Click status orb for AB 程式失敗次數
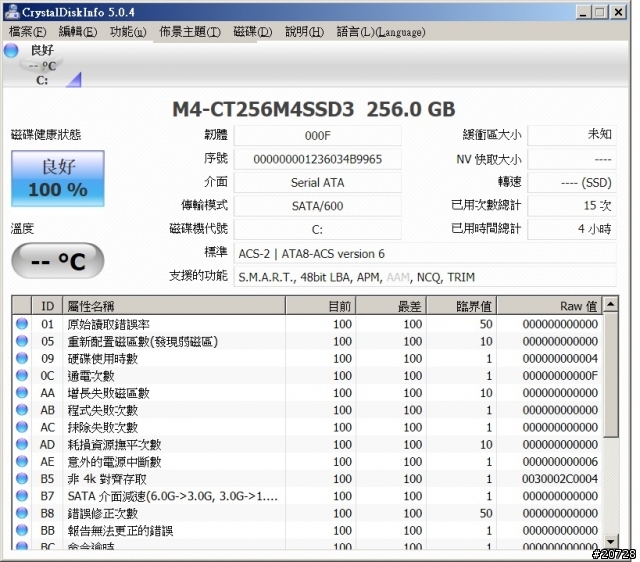 (22, 409)
